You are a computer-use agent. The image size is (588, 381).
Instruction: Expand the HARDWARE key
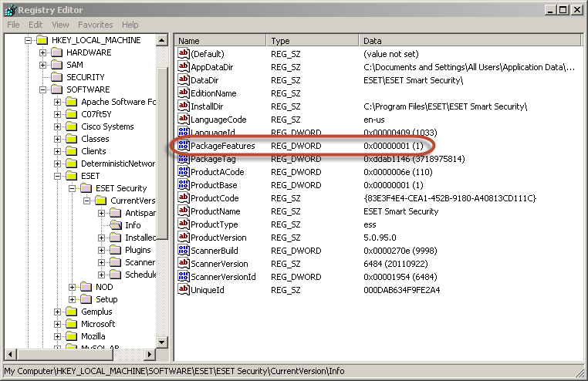coord(42,52)
